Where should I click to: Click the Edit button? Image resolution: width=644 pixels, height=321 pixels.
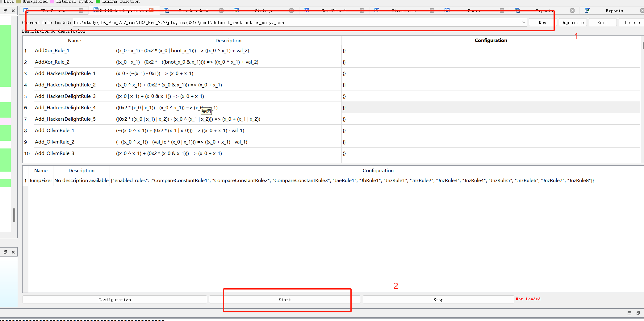pyautogui.click(x=602, y=22)
